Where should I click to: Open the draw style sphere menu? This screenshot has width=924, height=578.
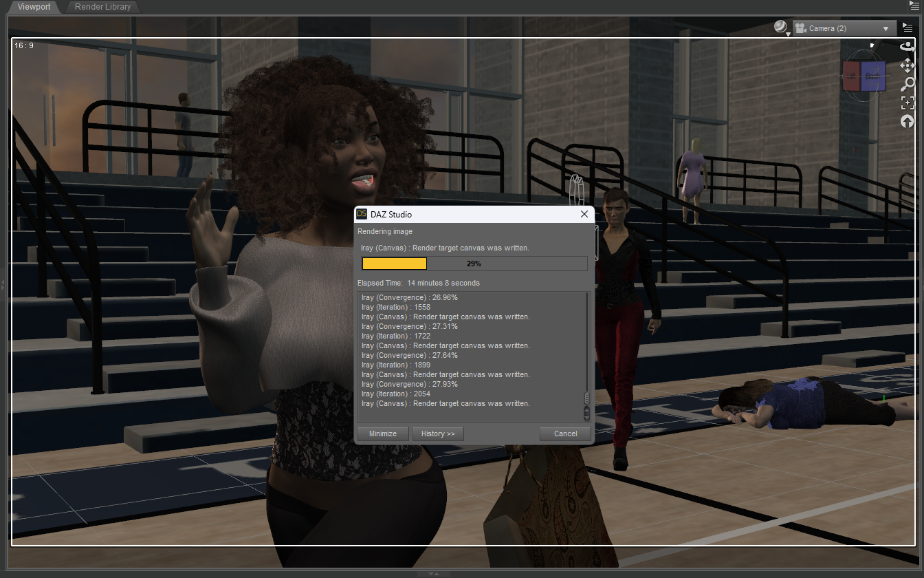pos(782,28)
